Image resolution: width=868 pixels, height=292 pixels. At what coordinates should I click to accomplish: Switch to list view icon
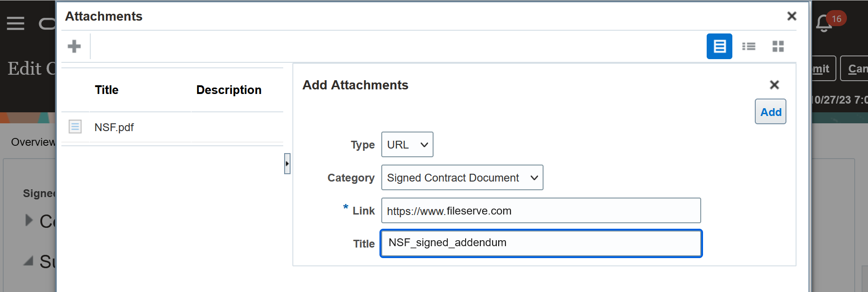(x=749, y=46)
